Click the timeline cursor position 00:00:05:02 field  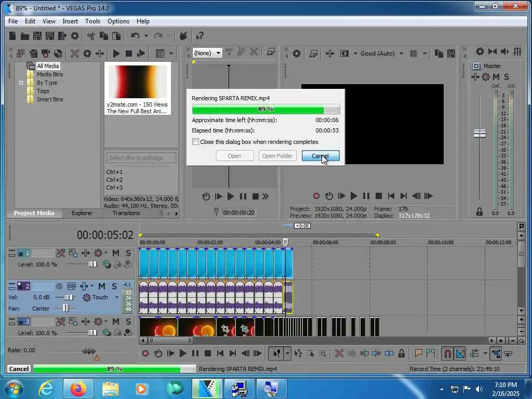[105, 235]
